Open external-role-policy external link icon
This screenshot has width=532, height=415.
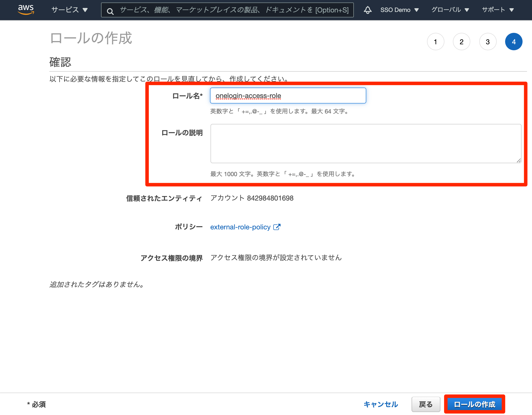coord(277,227)
